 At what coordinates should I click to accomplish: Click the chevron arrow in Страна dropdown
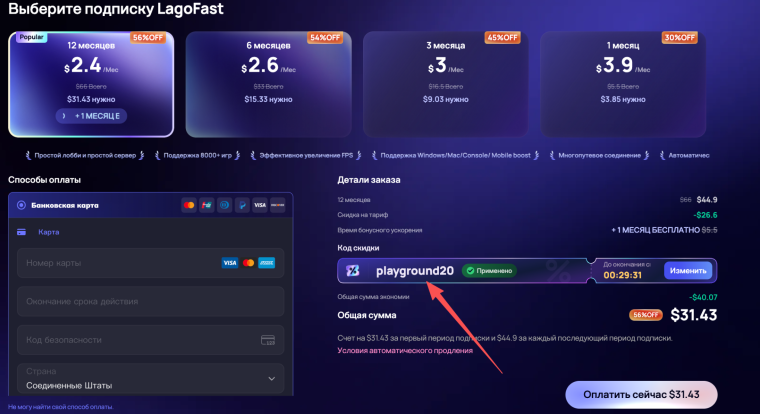point(271,379)
